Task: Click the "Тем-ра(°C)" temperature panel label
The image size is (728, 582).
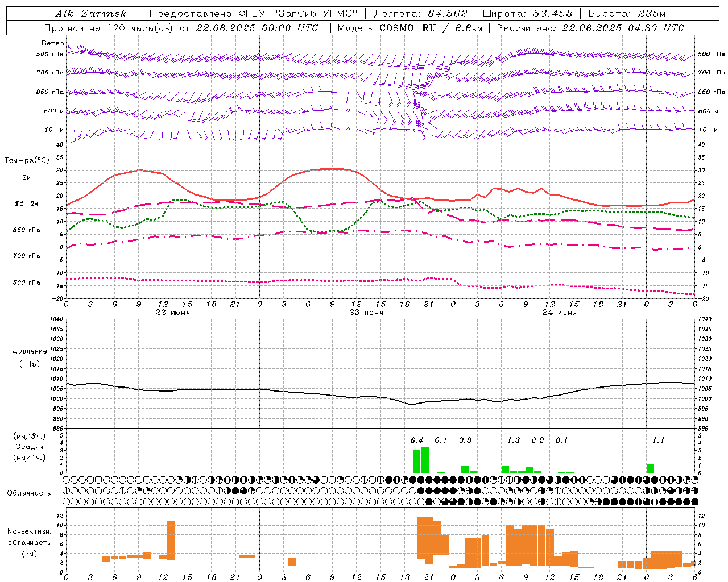Action: click(27, 161)
